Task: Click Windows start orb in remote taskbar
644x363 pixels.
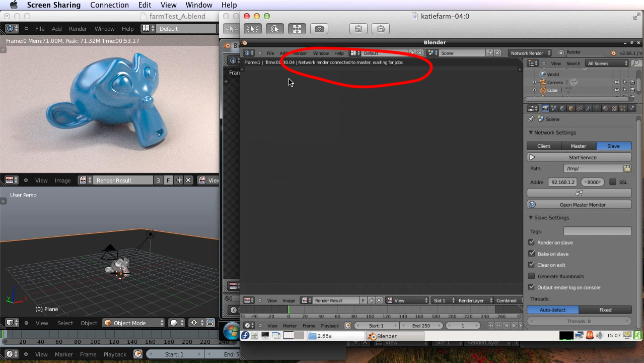Action: (x=231, y=331)
